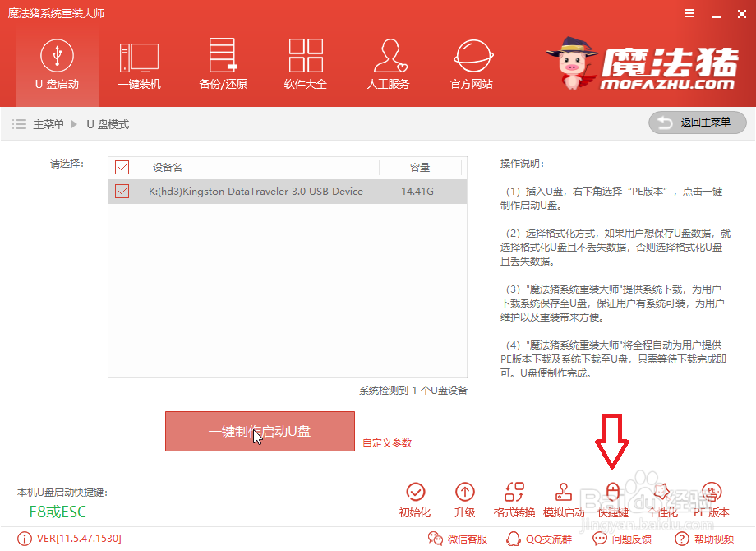This screenshot has height=551, width=756.
Task: Open 备份/还原 backup and restore
Action: [x=223, y=64]
